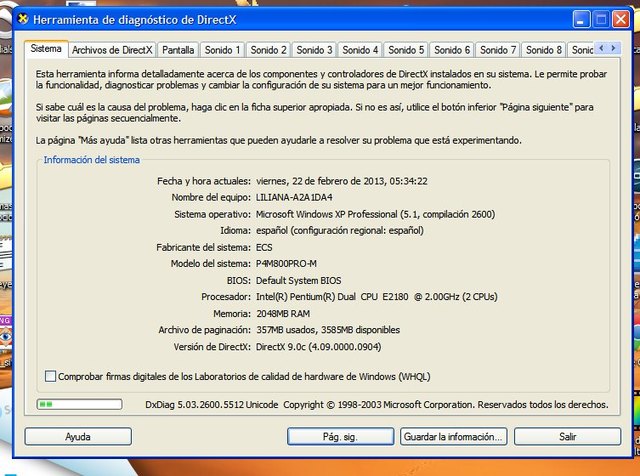Switch to the Sonido 5 tab
640x476 pixels.
point(406,50)
